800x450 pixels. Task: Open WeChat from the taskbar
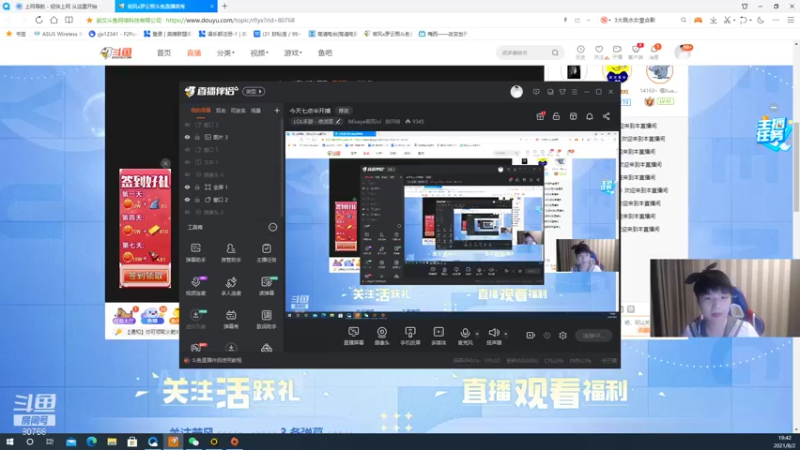[193, 442]
